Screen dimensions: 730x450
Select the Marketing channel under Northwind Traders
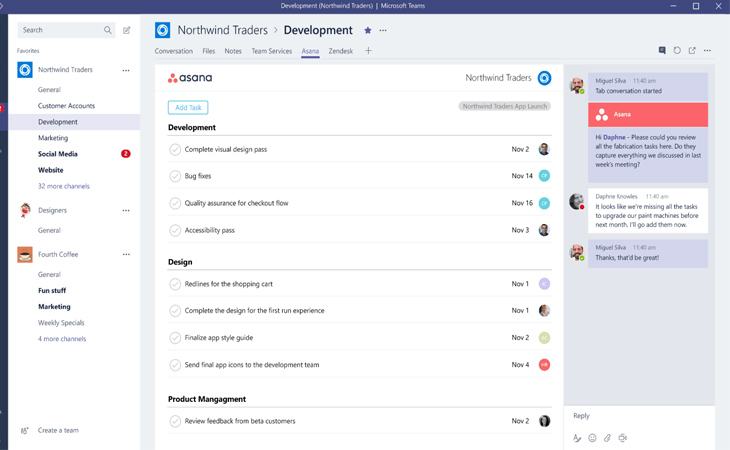tap(53, 138)
